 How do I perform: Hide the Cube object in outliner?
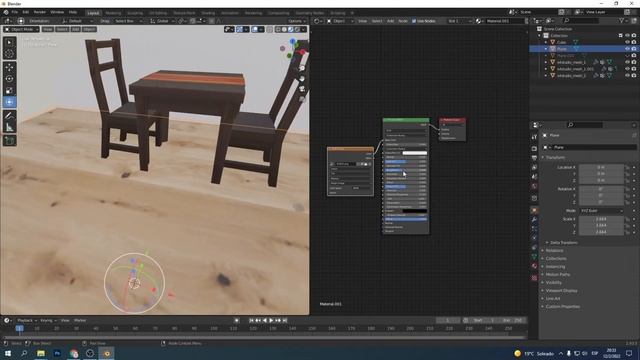coord(627,42)
